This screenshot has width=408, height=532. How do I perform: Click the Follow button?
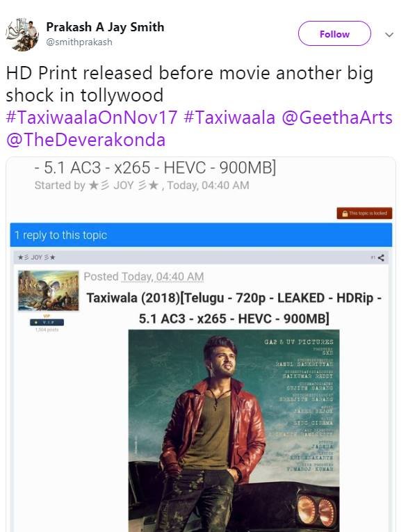pos(334,33)
